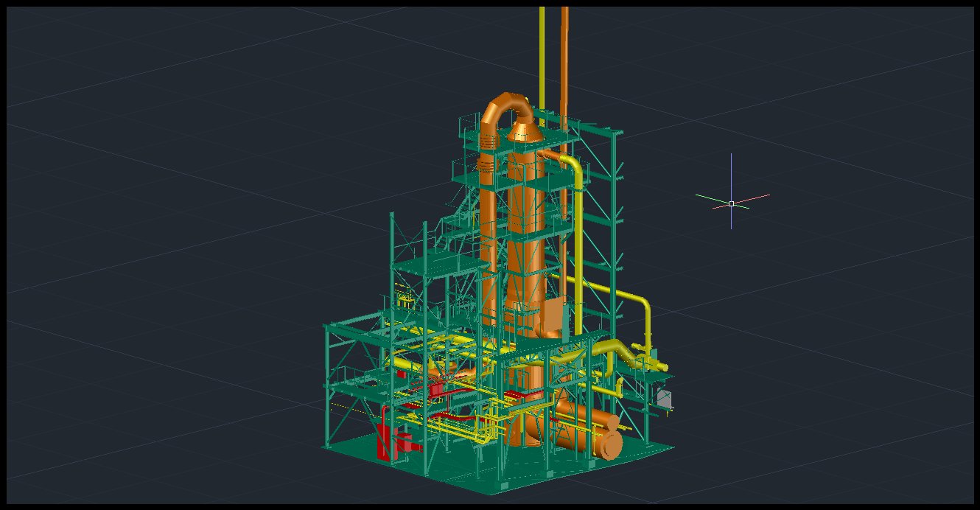Screen dimensions: 980x510
Task: Select the red equipment on the base slab
Action: click(386, 440)
